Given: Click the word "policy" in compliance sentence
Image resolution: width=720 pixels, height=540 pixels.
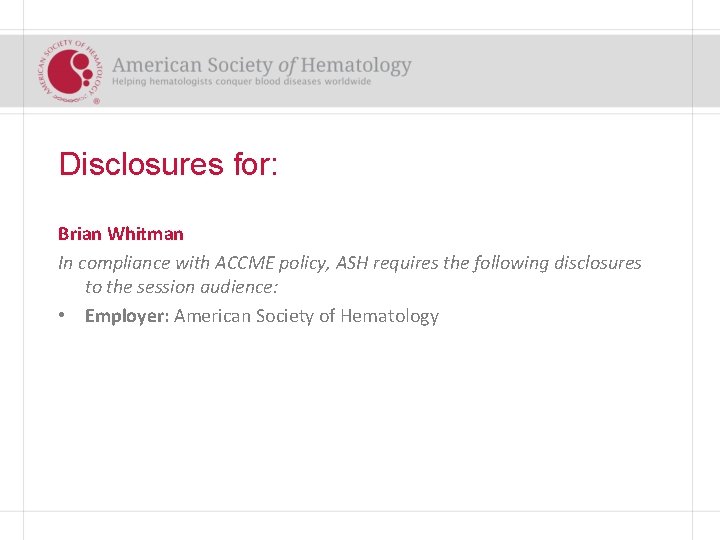Looking at the screenshot, I should pyautogui.click(x=298, y=263).
